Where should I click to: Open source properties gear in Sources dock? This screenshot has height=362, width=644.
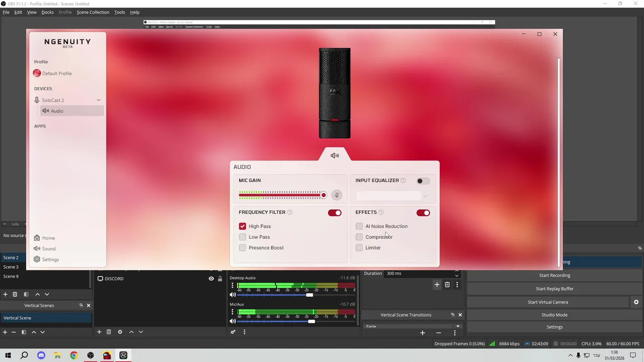coord(120,332)
